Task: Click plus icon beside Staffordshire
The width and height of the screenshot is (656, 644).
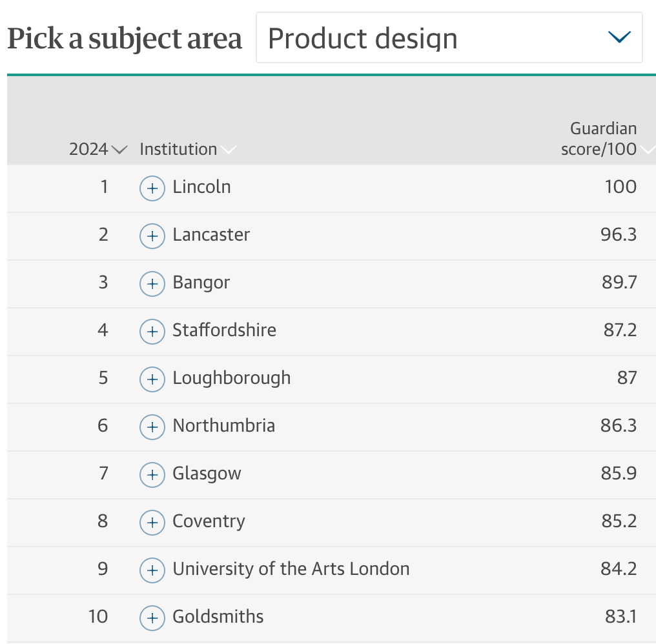Action: (x=152, y=331)
